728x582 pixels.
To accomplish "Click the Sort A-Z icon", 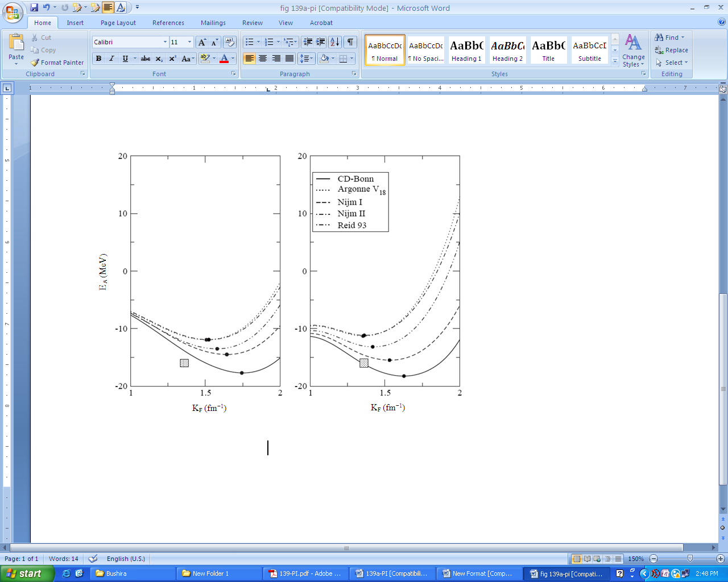I will point(334,42).
